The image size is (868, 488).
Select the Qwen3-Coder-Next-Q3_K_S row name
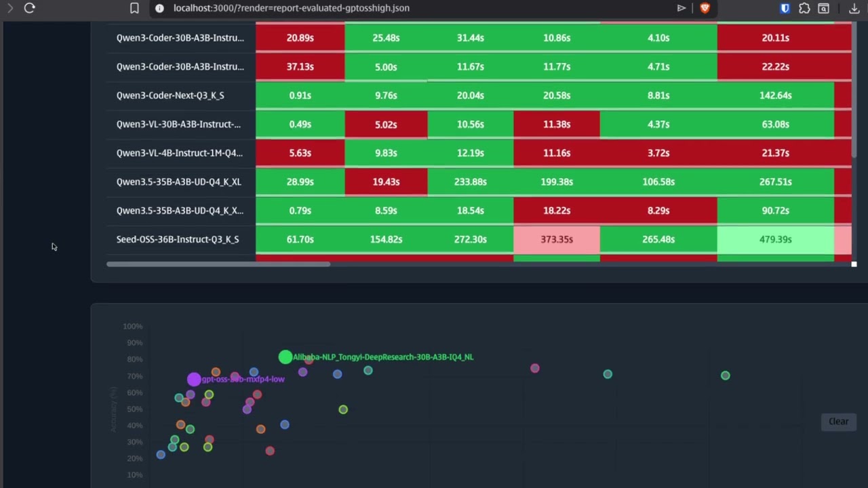(x=170, y=96)
